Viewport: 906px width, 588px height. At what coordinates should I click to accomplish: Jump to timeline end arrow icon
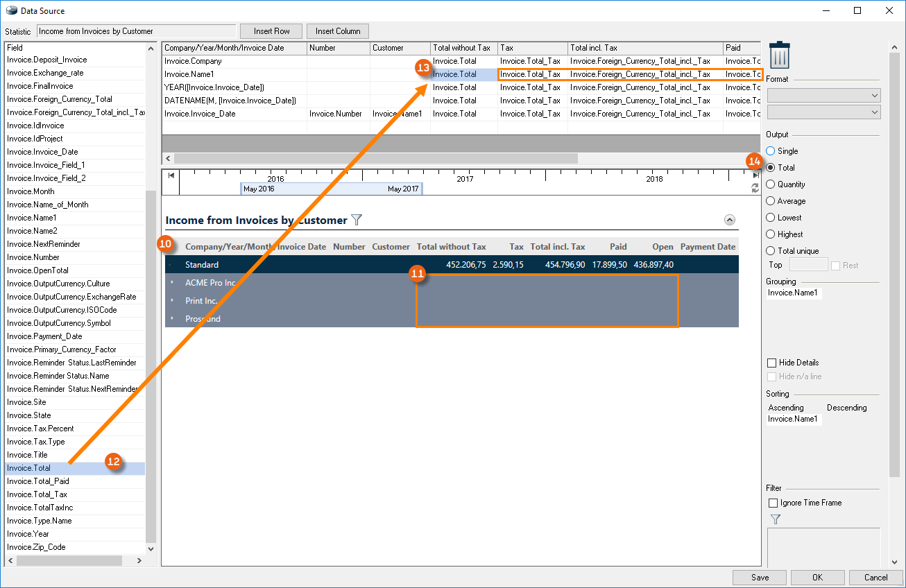[755, 176]
